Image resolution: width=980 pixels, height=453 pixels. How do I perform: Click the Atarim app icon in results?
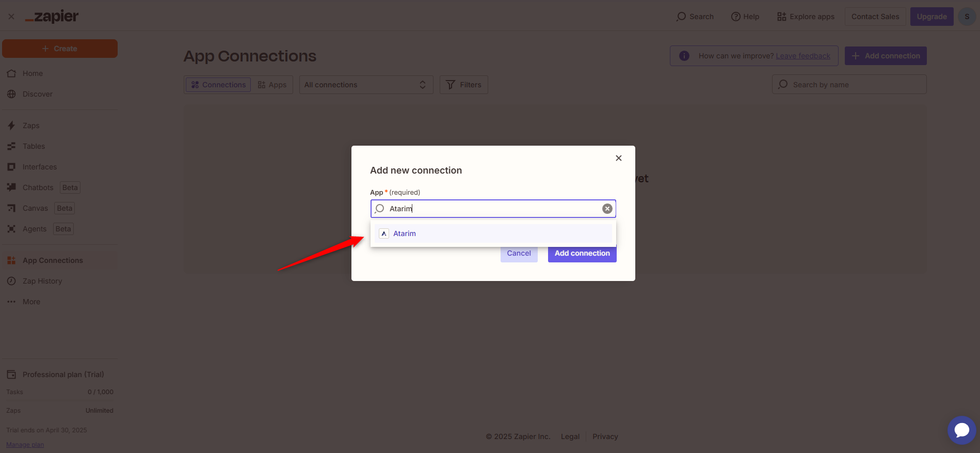[384, 233]
